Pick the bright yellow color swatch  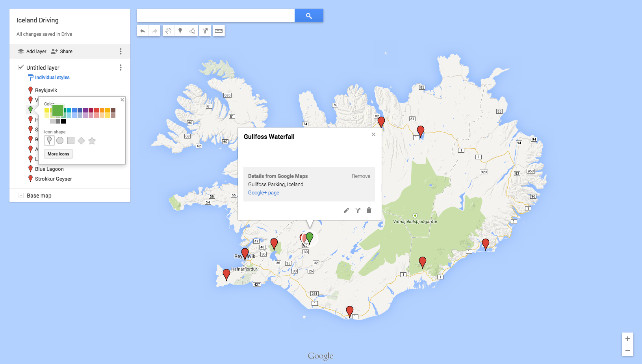coord(47,110)
